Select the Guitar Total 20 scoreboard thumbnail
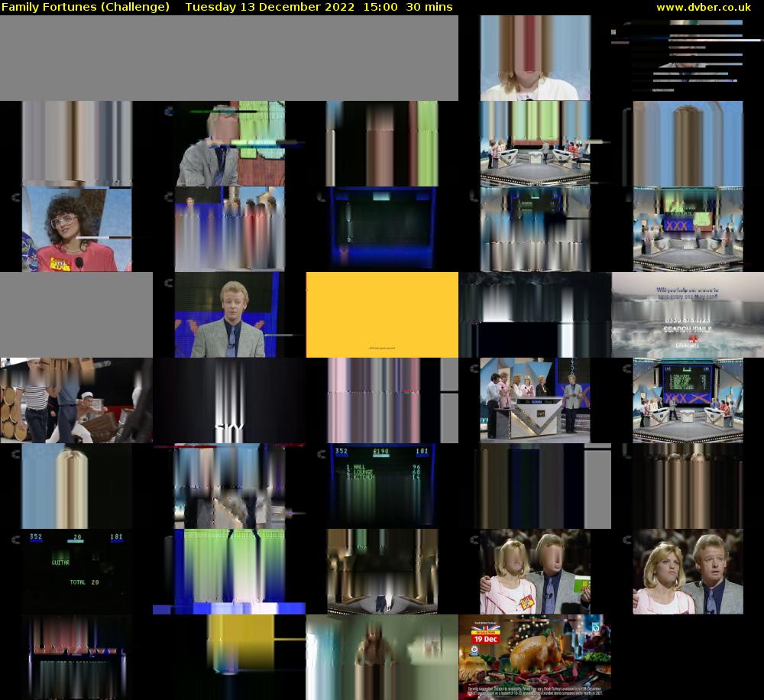Viewport: 764px width, 700px height. click(76, 572)
